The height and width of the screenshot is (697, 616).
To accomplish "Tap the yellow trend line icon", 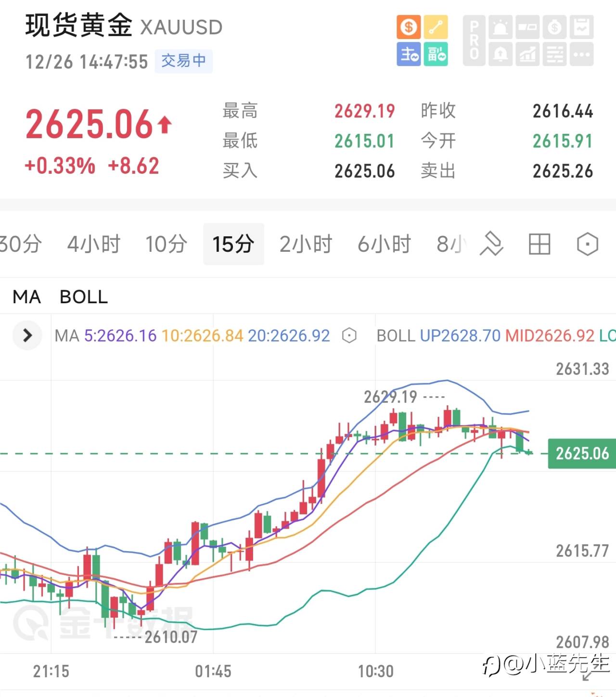I will click(x=436, y=27).
